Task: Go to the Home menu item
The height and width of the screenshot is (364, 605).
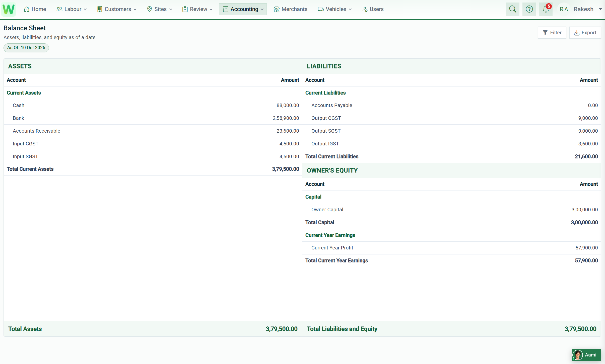Action: [35, 9]
